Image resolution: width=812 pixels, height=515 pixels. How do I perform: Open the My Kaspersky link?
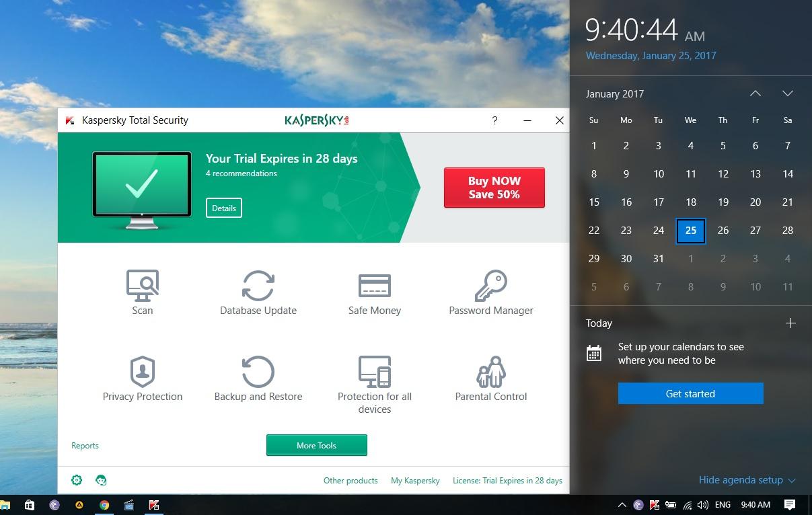click(x=415, y=481)
